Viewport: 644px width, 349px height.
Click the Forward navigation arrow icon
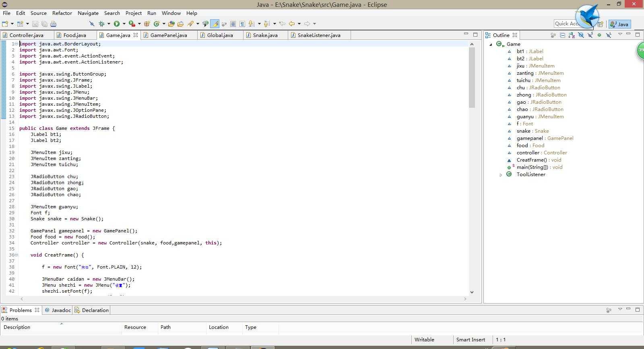[x=307, y=24]
